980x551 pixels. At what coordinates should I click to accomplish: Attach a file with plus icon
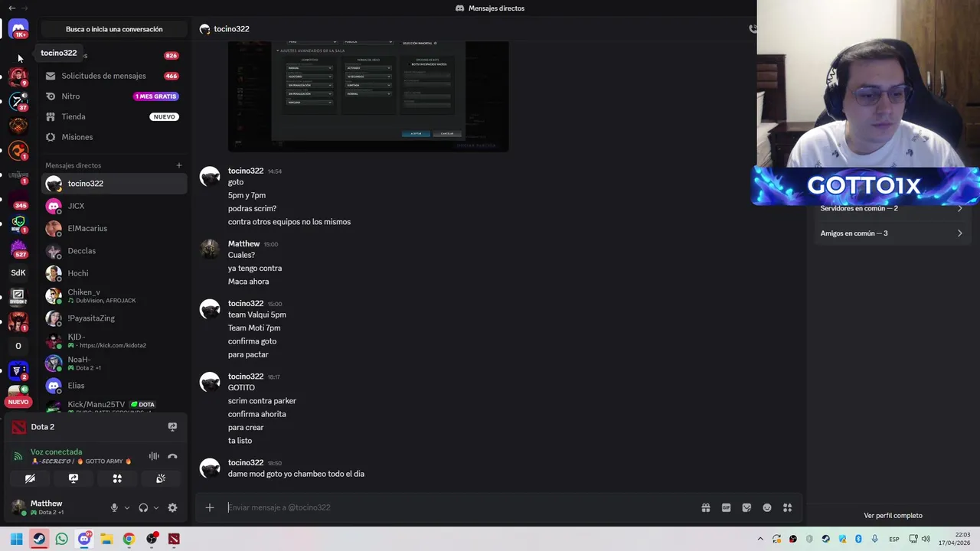[x=209, y=507]
